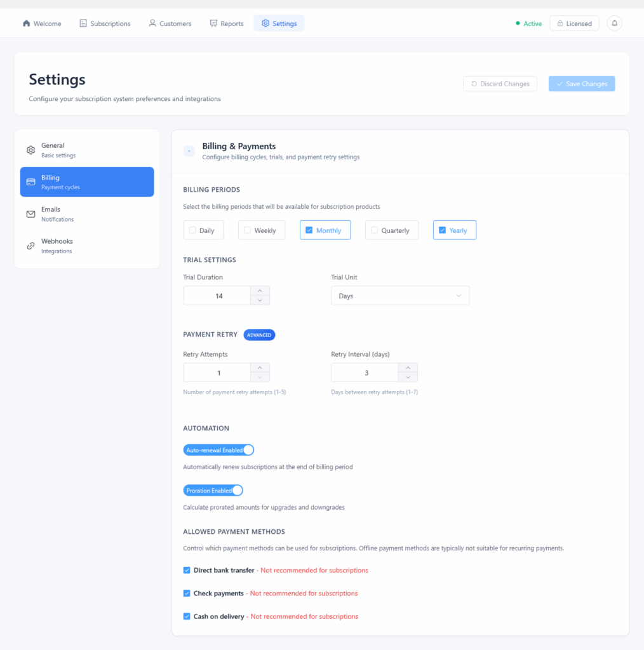644x650 pixels.
Task: Increase Trial Duration with up arrow
Action: coord(260,291)
